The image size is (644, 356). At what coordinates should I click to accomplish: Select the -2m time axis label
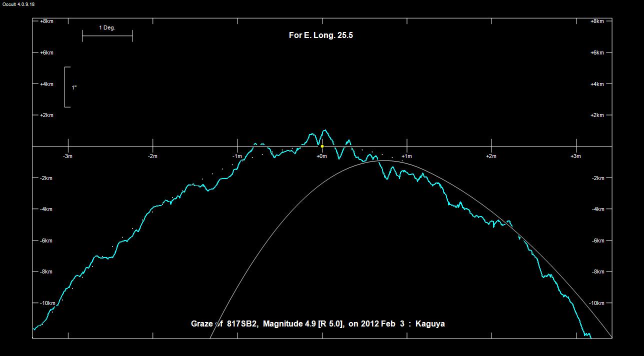[152, 156]
